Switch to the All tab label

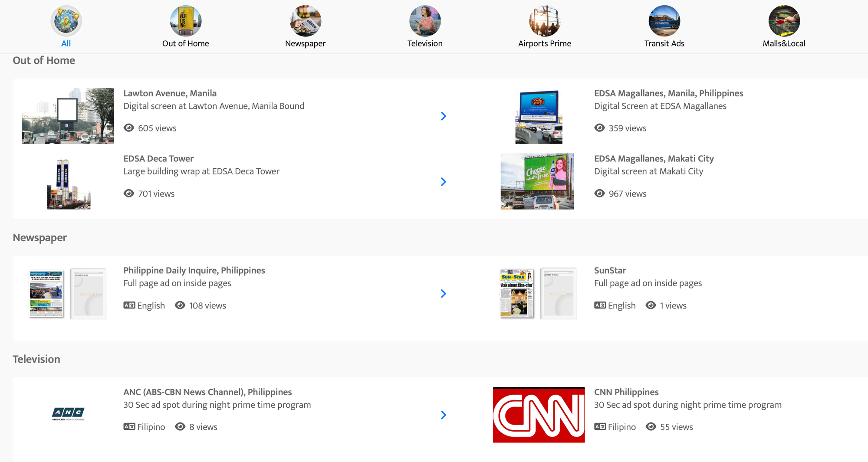66,43
